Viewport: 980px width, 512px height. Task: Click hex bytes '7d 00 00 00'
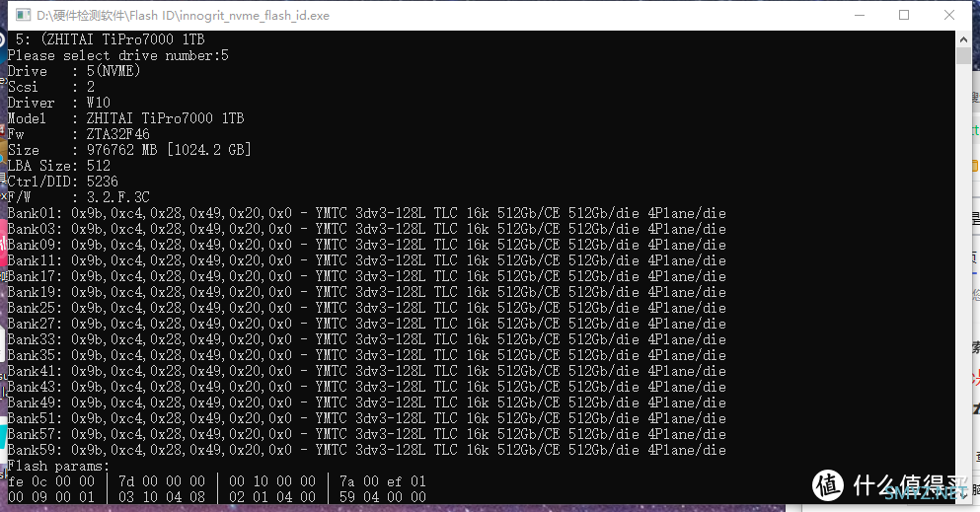pyautogui.click(x=162, y=481)
